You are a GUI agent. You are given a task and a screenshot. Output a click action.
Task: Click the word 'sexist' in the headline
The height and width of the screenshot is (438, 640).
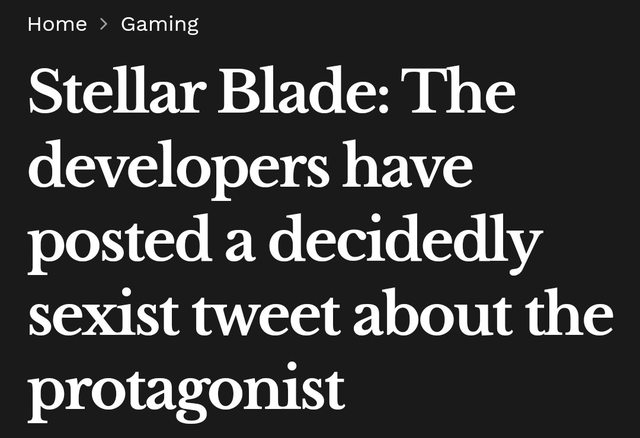tap(104, 312)
